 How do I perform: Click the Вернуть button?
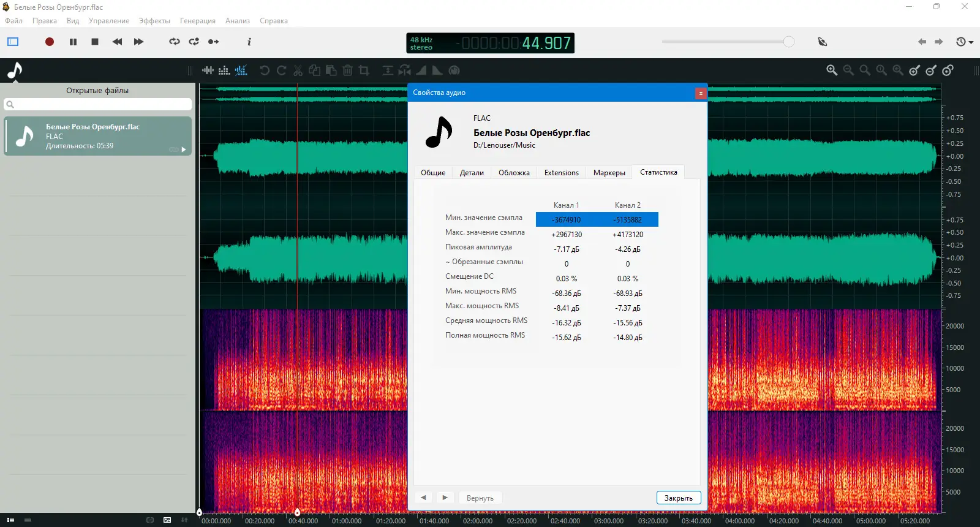click(480, 498)
